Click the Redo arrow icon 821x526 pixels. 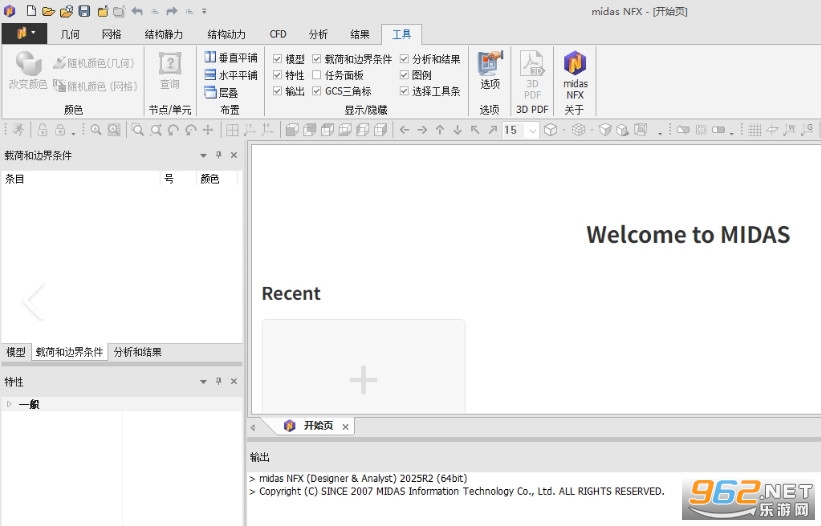click(x=172, y=10)
